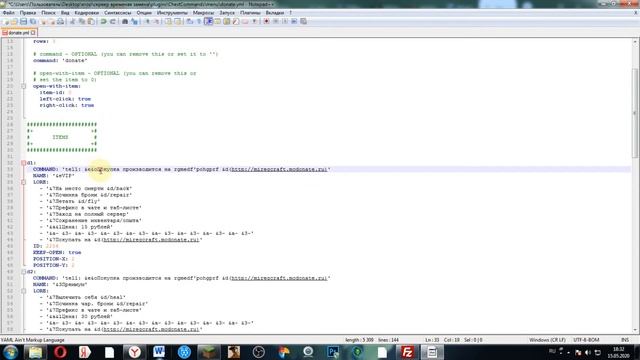Viewport: 640px width, 360px height.
Task: Open the Кодировки menu
Action: (87, 13)
